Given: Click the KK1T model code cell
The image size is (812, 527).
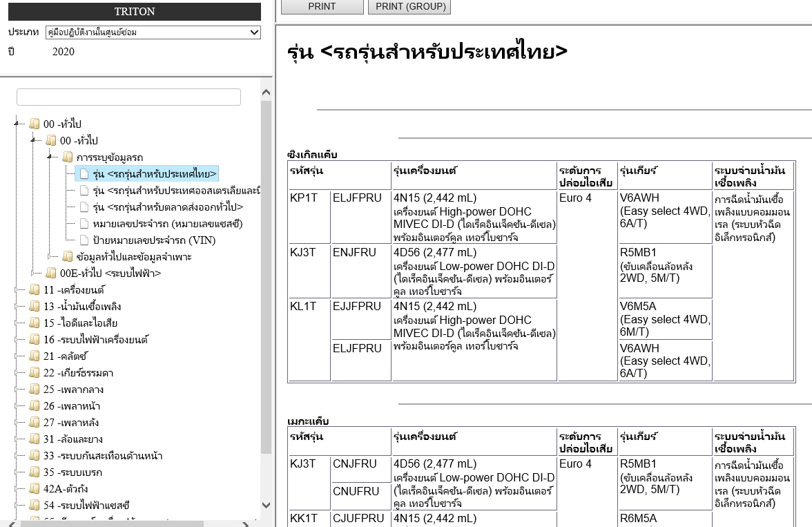Looking at the screenshot, I should click(x=309, y=519).
